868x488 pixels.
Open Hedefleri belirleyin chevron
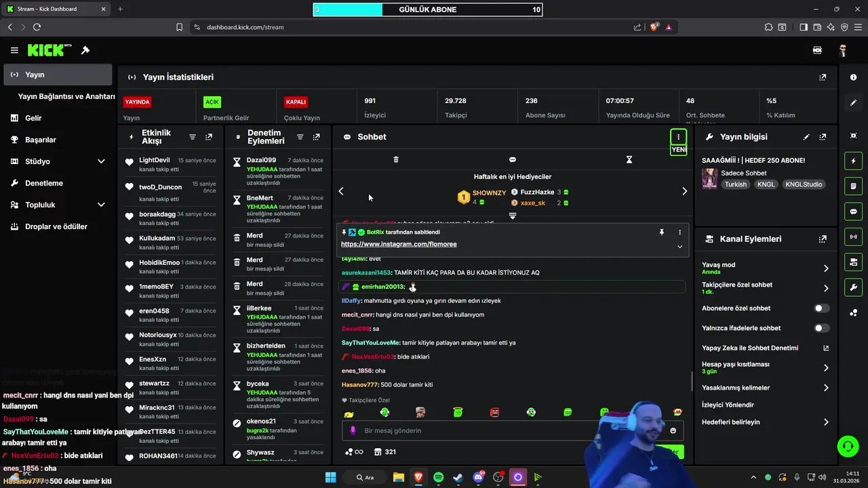(x=826, y=422)
